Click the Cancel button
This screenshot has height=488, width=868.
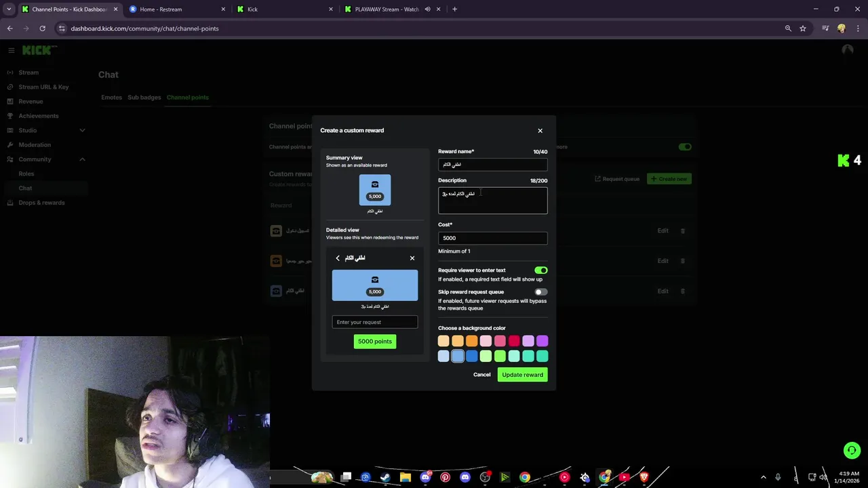pyautogui.click(x=482, y=375)
